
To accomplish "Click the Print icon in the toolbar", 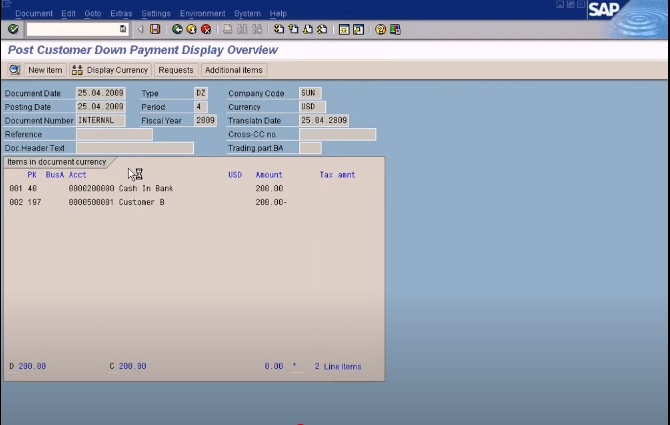I will [x=228, y=29].
